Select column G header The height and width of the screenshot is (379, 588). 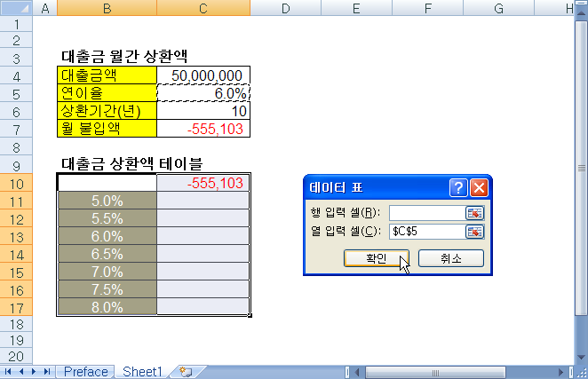pyautogui.click(x=499, y=8)
